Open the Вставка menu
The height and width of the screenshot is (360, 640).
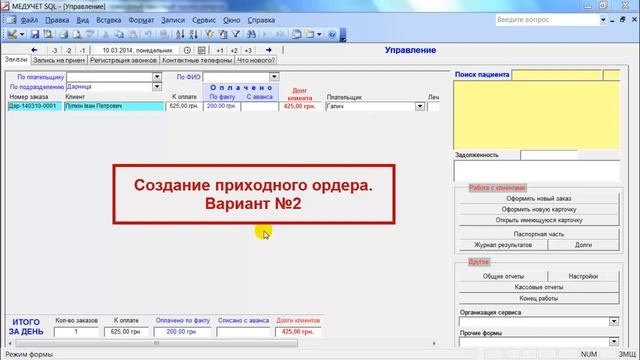pyautogui.click(x=109, y=20)
